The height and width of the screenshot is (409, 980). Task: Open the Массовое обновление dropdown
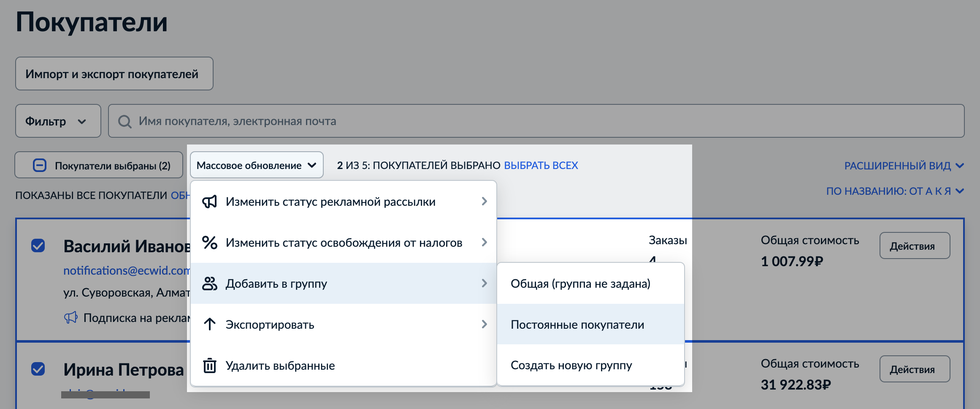[x=257, y=165]
